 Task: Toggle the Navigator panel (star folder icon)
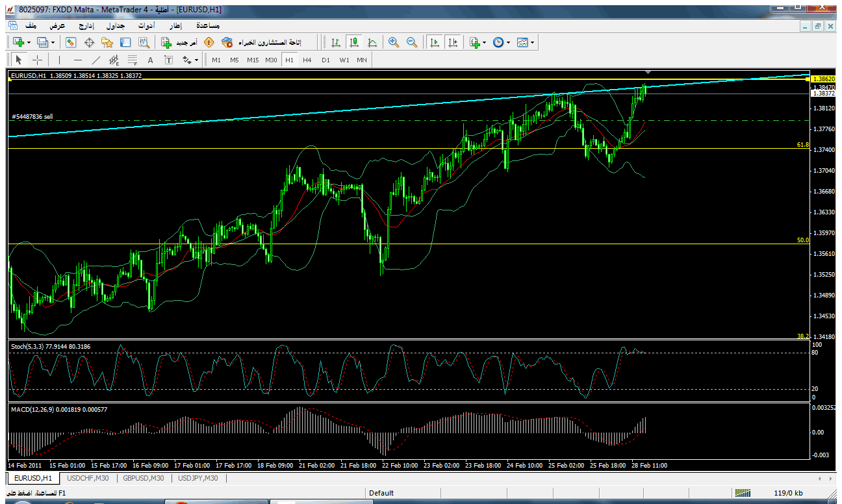(x=107, y=42)
